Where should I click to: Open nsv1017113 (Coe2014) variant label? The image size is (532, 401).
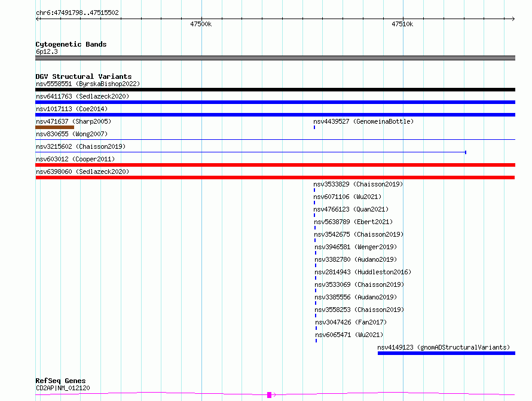72,109
